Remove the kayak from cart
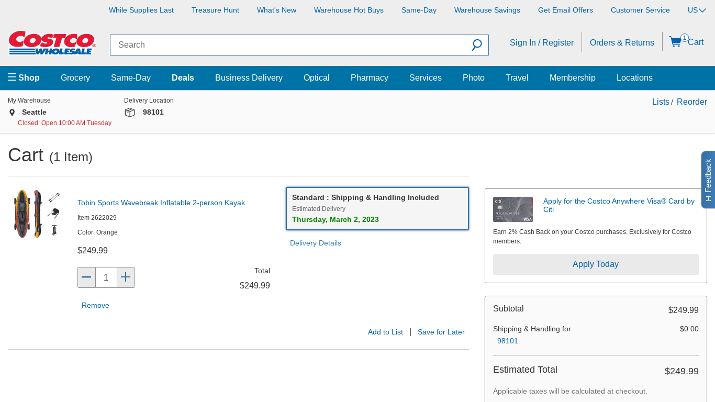 (95, 305)
